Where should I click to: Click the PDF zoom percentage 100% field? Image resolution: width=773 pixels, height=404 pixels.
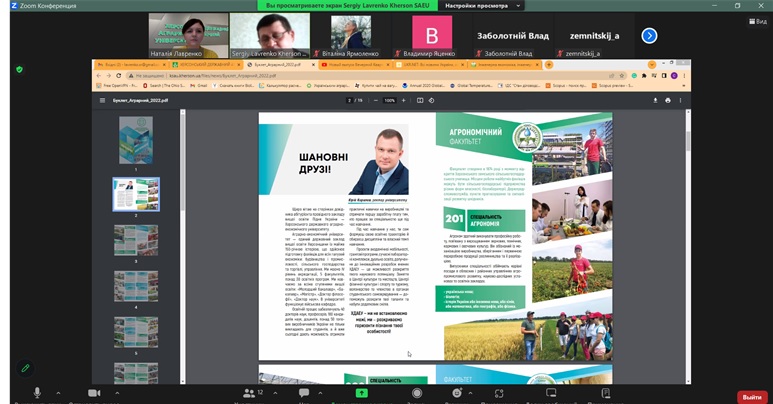click(x=389, y=101)
